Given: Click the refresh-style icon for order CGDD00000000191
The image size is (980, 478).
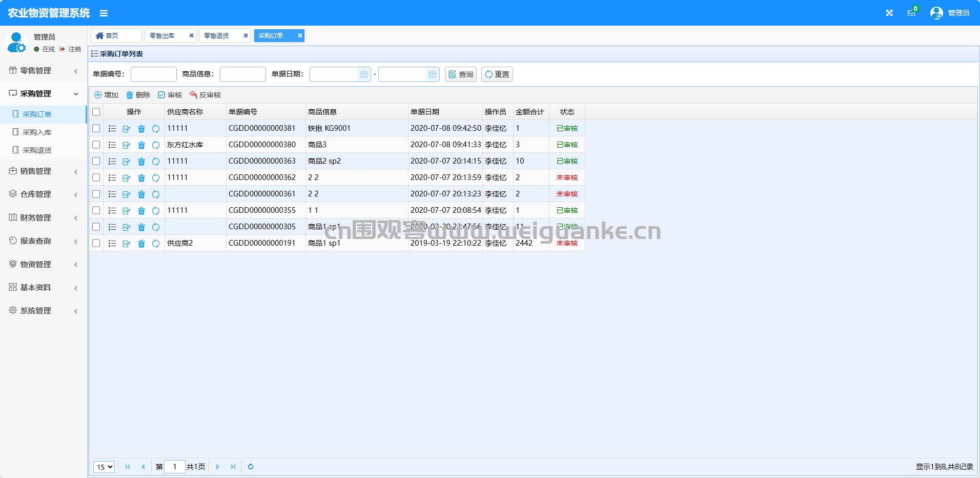Looking at the screenshot, I should click(x=156, y=244).
